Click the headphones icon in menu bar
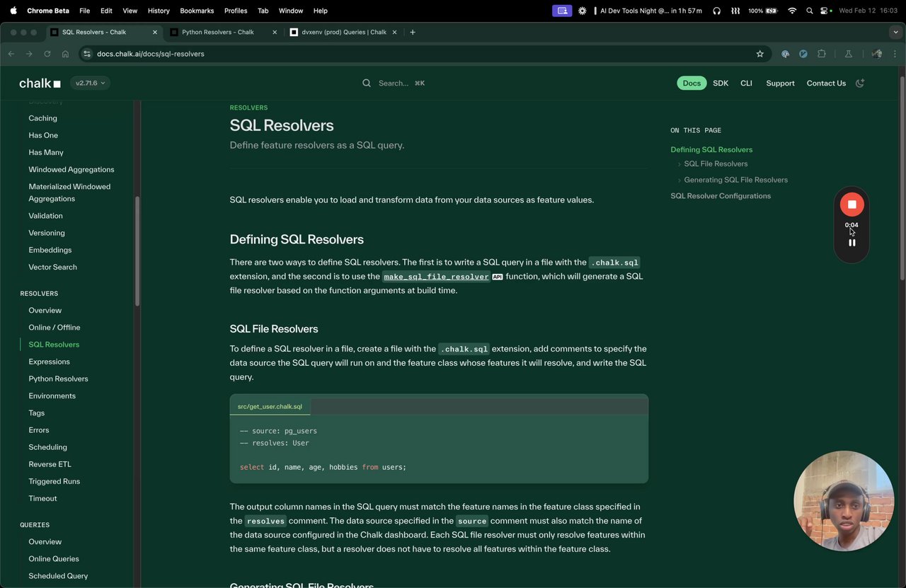 717,11
